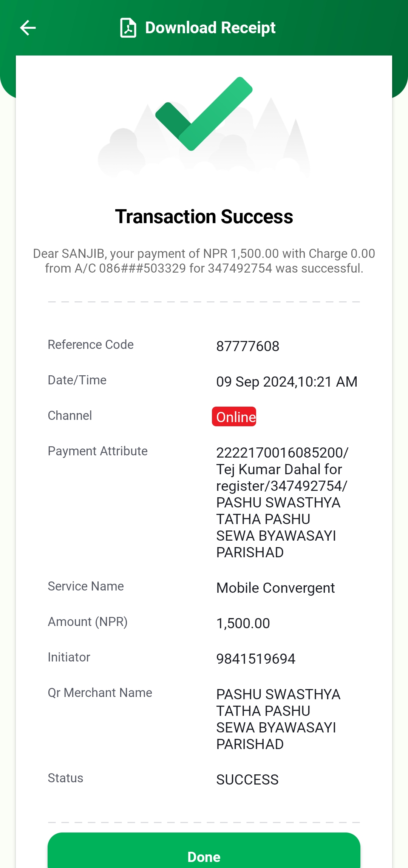Click the green success checkmark

[204, 114]
